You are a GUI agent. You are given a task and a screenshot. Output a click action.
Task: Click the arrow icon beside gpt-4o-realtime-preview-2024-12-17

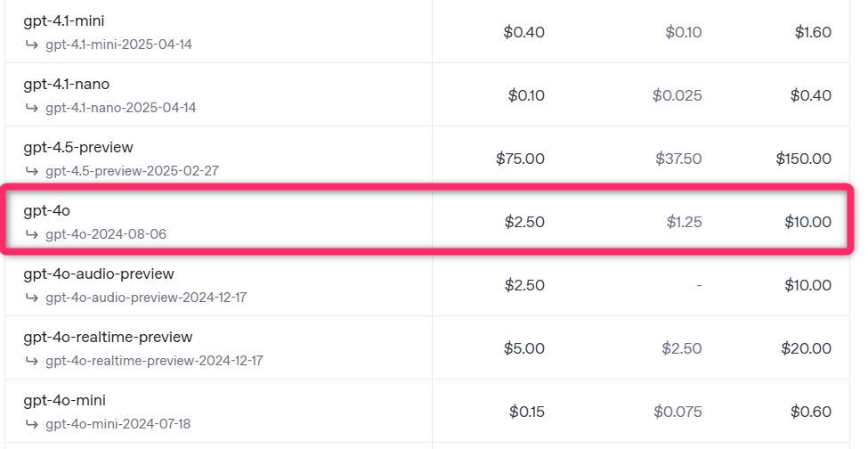31,361
